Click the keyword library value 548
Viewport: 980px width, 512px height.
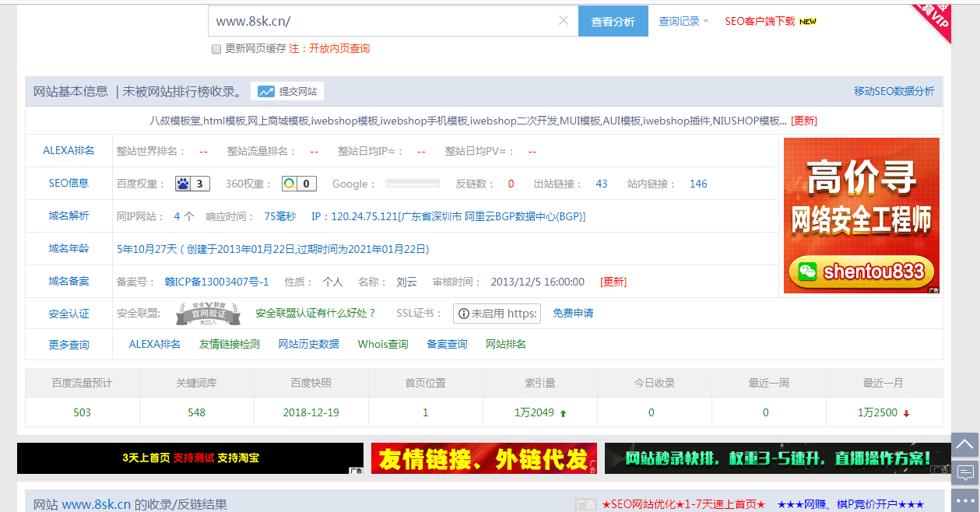tap(197, 412)
